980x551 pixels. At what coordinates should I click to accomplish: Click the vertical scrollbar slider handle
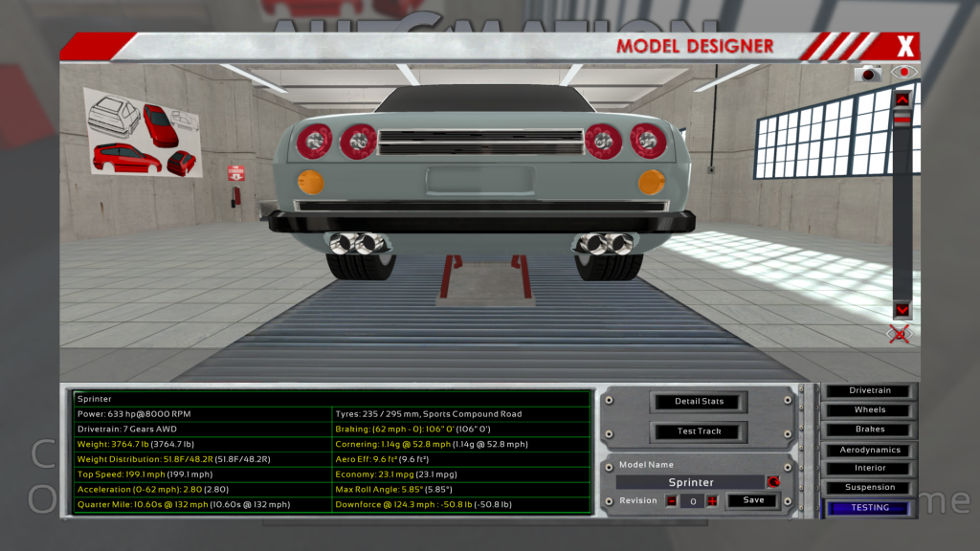point(902,118)
